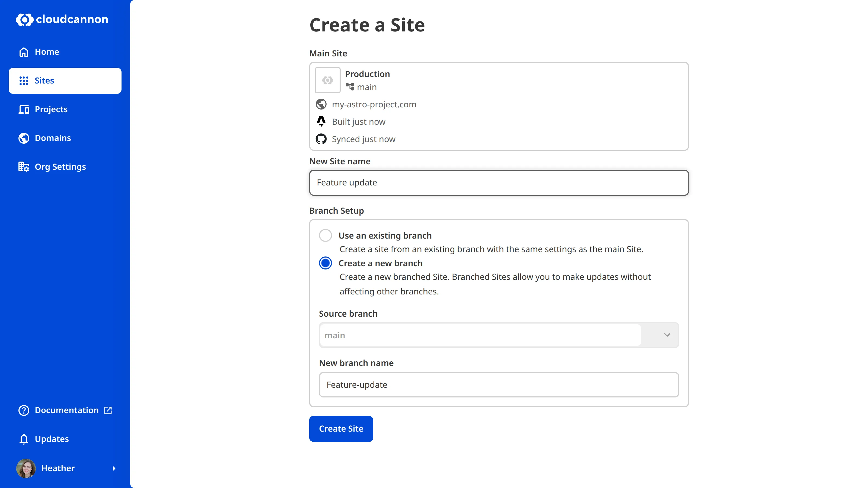The image size is (868, 488).
Task: Go to Sites in the sidebar
Action: click(65, 81)
